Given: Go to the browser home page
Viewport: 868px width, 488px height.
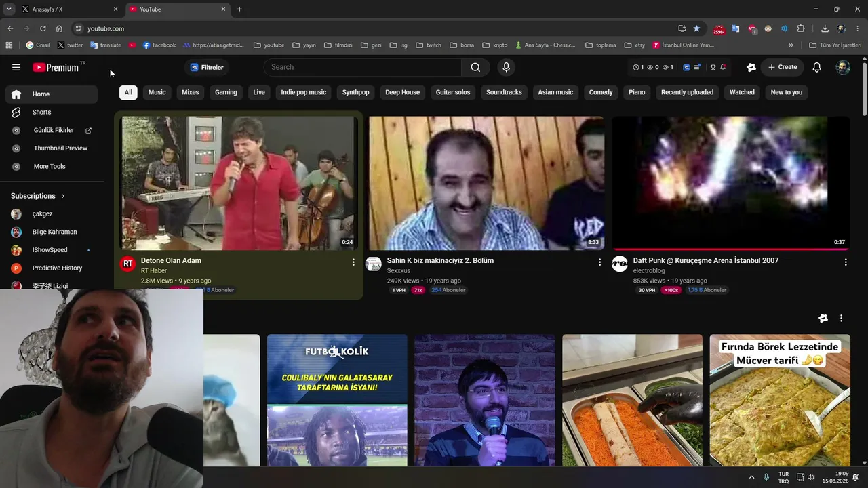Looking at the screenshot, I should (x=59, y=28).
